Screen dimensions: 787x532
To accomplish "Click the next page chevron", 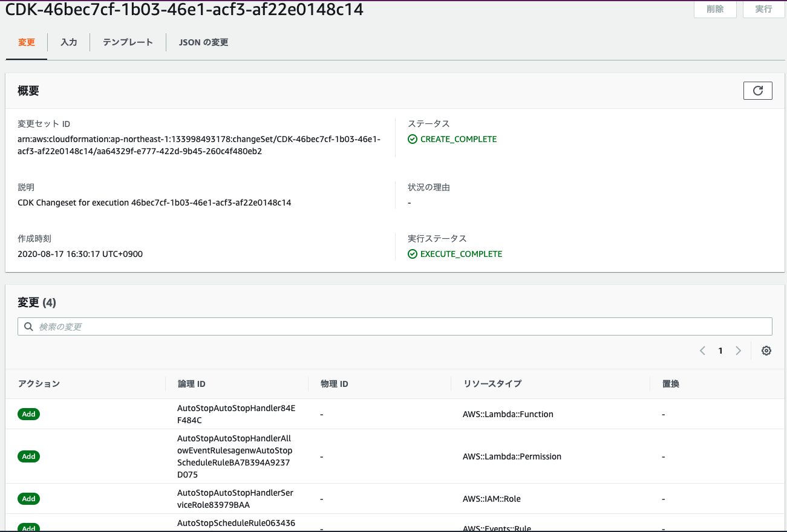I will pos(739,351).
